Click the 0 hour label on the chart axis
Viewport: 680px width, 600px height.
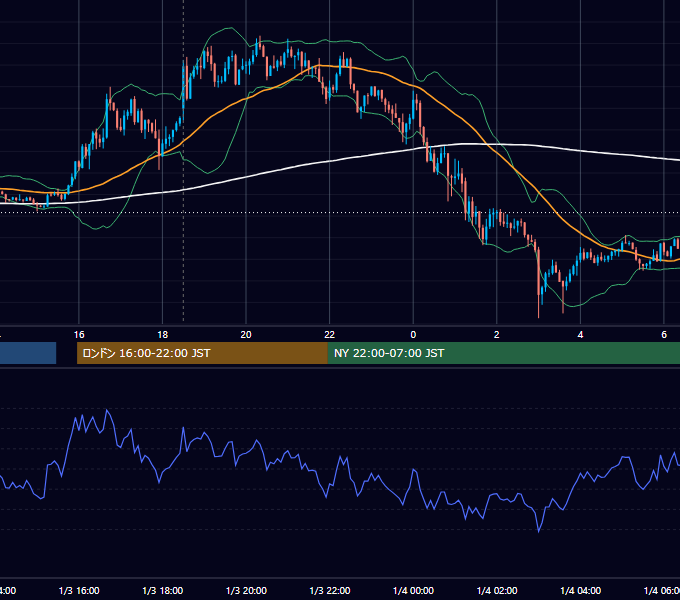tap(413, 335)
